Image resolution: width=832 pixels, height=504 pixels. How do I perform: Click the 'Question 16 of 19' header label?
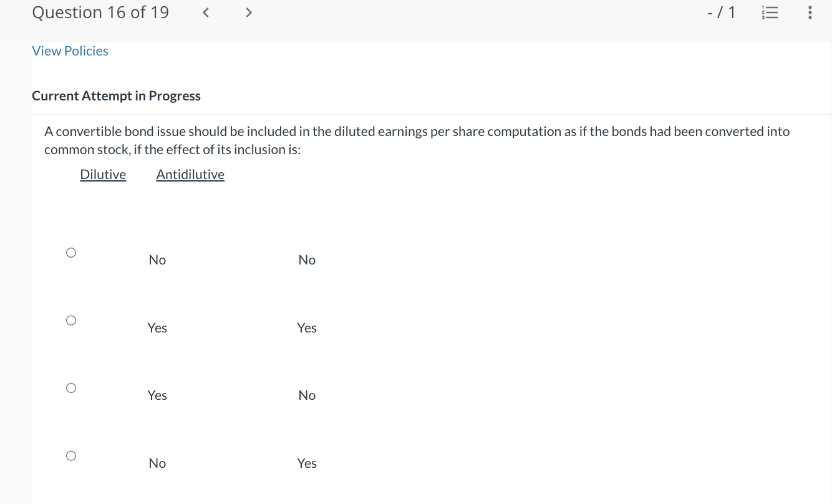click(100, 12)
